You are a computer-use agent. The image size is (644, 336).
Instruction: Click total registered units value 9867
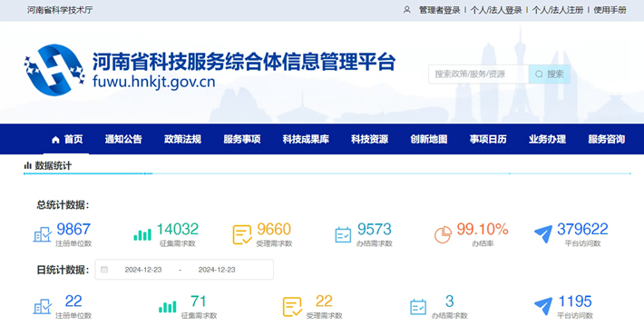pyautogui.click(x=73, y=230)
